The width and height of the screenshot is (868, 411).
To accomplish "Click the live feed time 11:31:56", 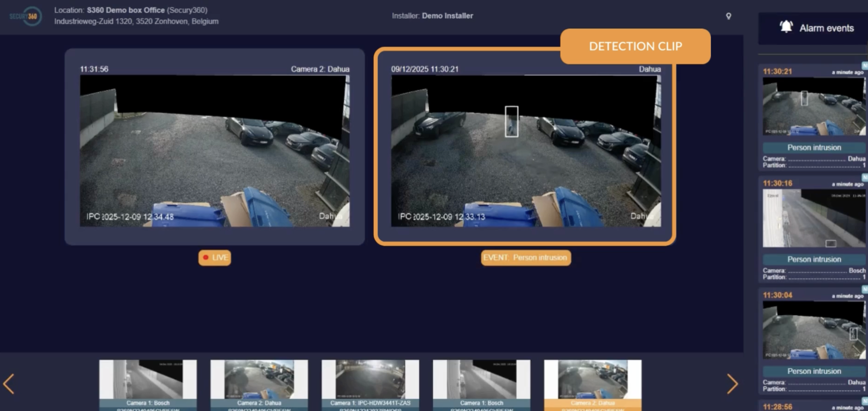I will [94, 69].
